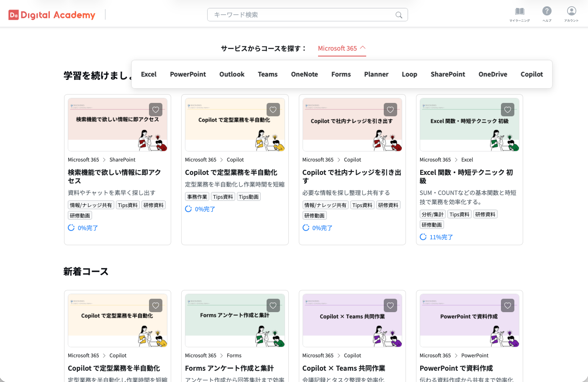Open 検索機能で欲しい情報に即アクセス thumbnail
588x382 pixels.
click(x=118, y=125)
